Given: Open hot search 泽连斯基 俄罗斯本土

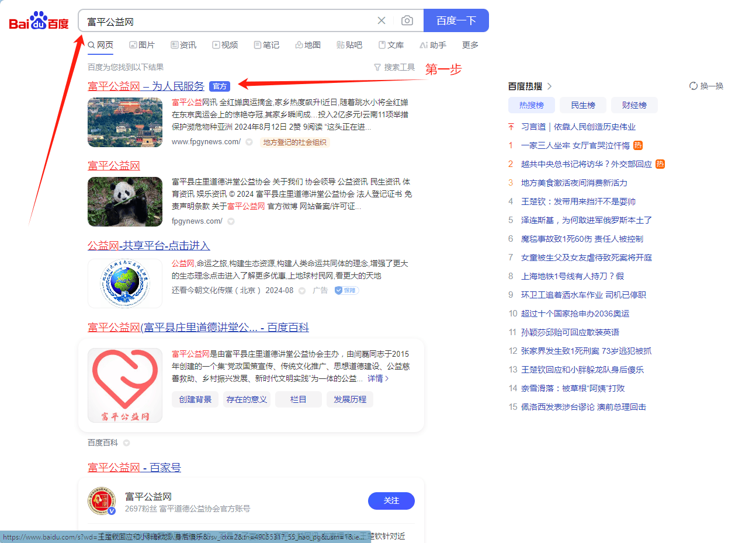Looking at the screenshot, I should [587, 220].
